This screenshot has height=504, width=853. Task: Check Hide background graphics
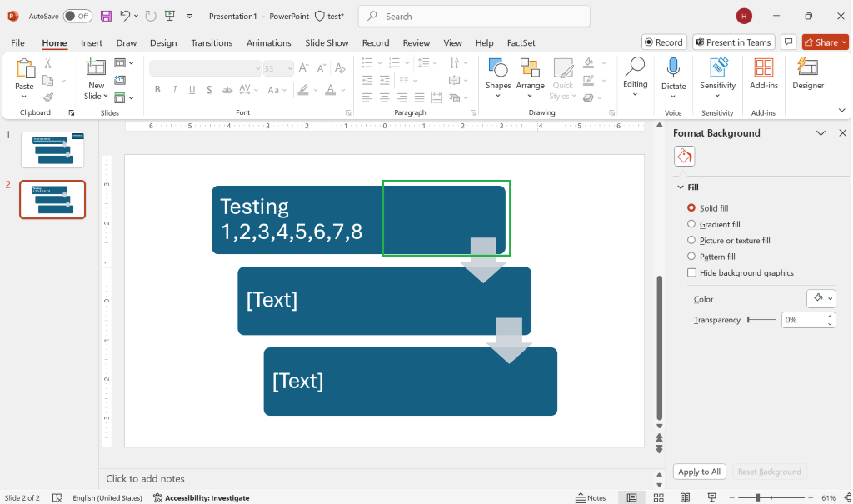(741, 272)
